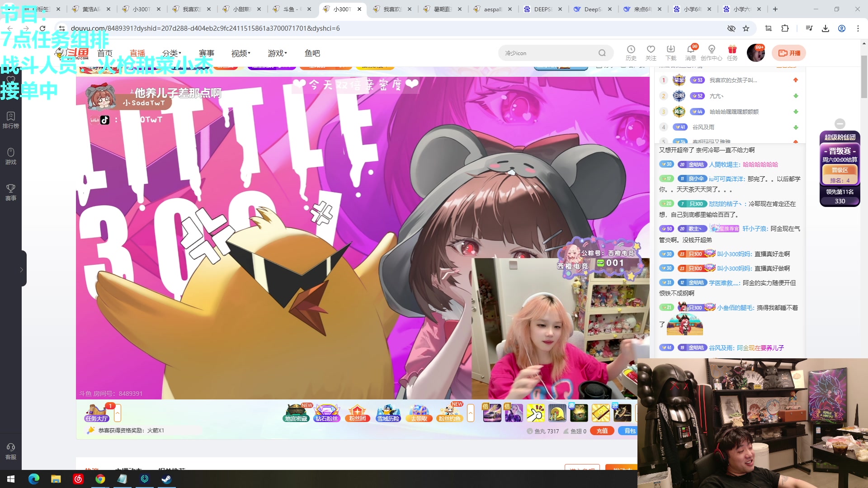The image size is (868, 488).
Task: Open the 任务 gift icon
Action: click(732, 53)
